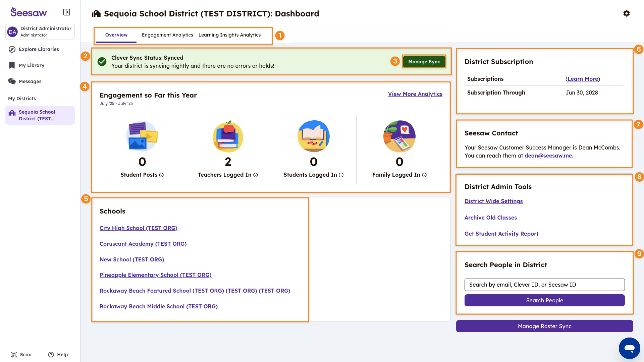Click the Explore Libraries compass icon
644x362 pixels.
[x=12, y=49]
